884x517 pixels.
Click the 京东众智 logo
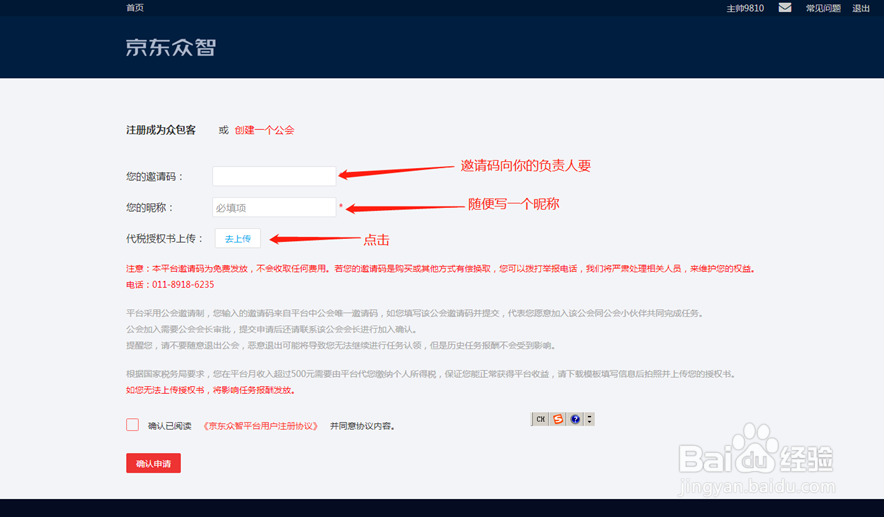171,47
